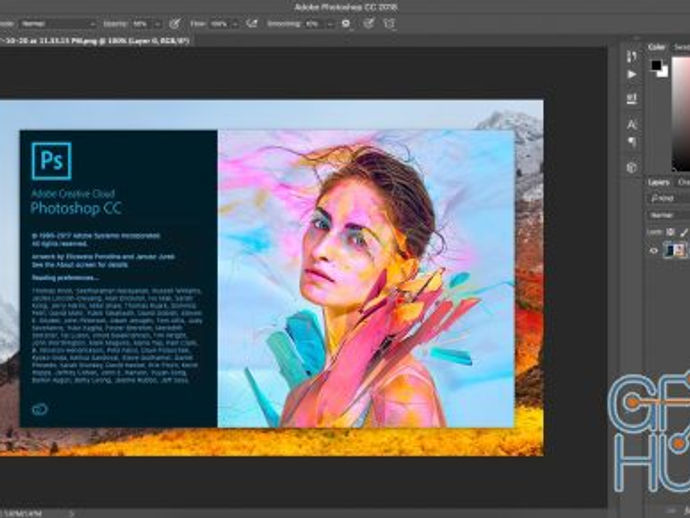690x518 pixels.
Task: Switch to the Color panel tab
Action: pos(657,47)
